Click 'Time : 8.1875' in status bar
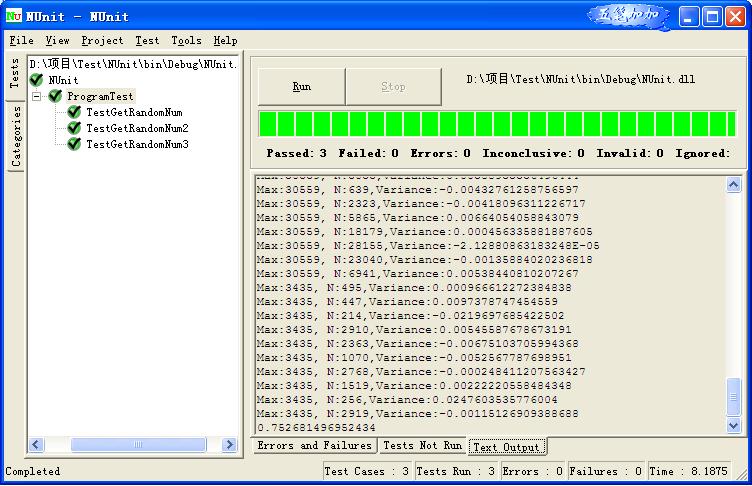Screen dimensions: 752x486 (688, 472)
